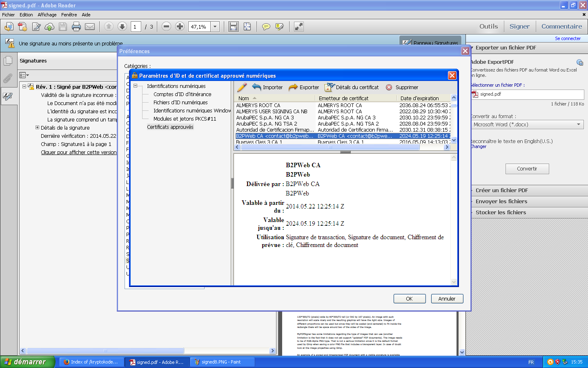This screenshot has height=368, width=588.
Task: Select the ArubaPEC S.p.A. NG CA 3 row
Action: tap(265, 117)
